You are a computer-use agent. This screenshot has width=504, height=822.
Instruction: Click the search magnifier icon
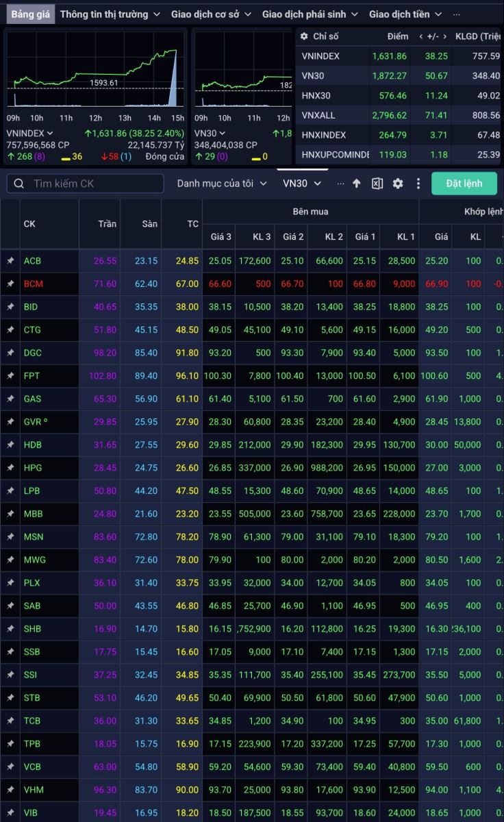point(19,184)
